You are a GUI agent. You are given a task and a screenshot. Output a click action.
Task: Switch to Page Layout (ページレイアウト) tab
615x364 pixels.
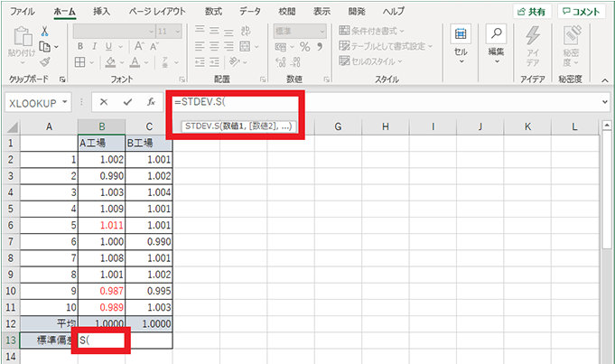[x=157, y=12]
